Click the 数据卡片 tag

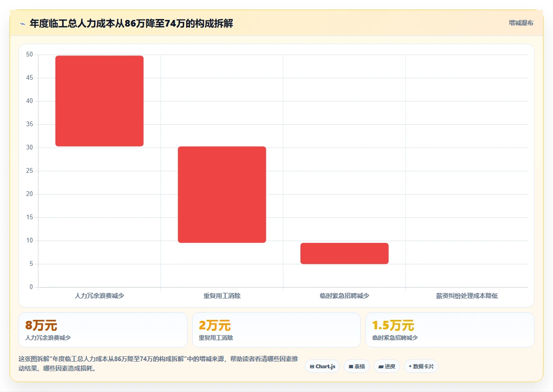point(421,366)
